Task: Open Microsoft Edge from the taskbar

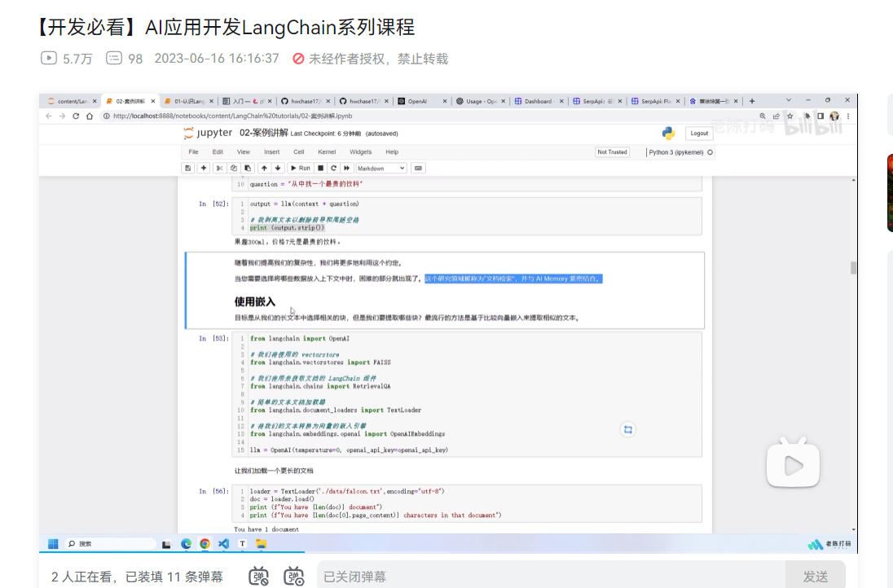Action: coord(187,544)
